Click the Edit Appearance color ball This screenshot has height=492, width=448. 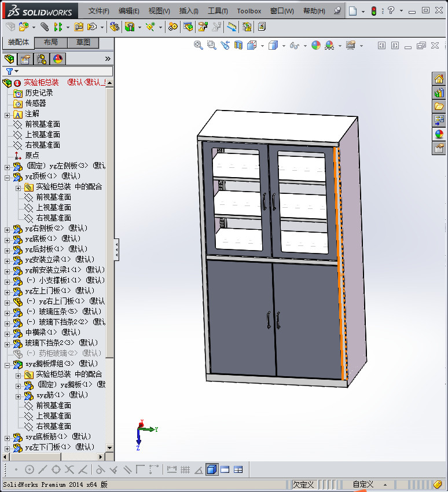(316, 46)
